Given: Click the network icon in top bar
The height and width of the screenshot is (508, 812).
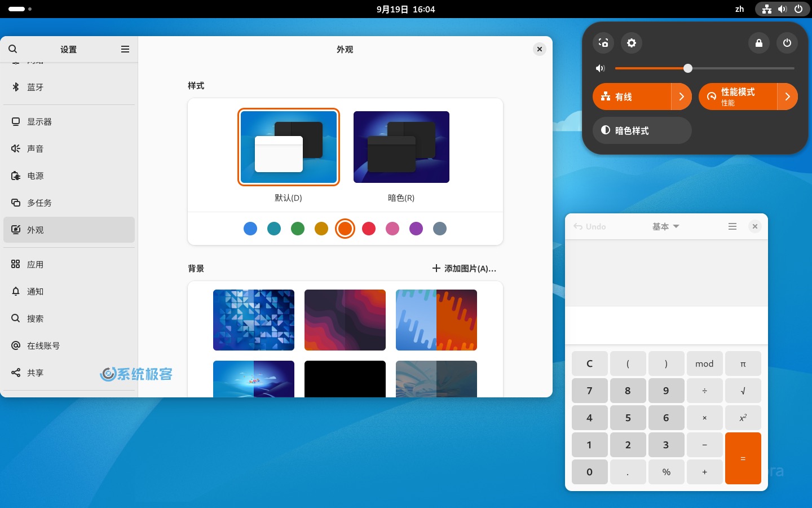Looking at the screenshot, I should click(767, 9).
